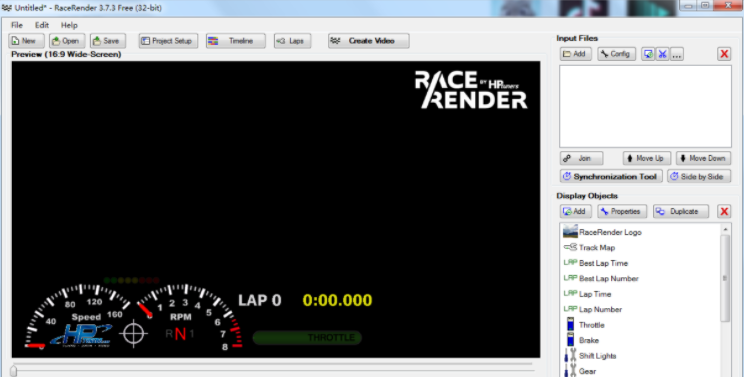This screenshot has width=744, height=377.
Task: Click the Create Video button
Action: click(x=369, y=41)
